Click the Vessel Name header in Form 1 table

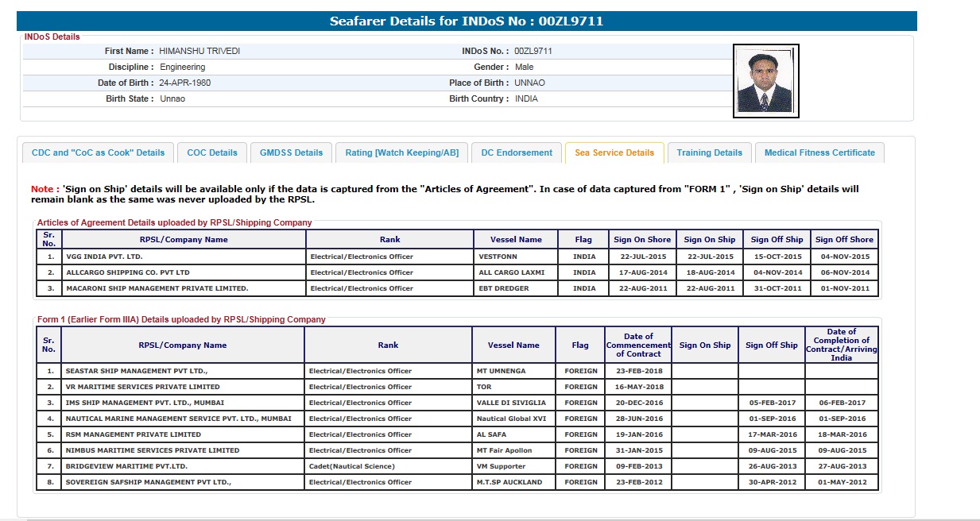[x=513, y=345]
